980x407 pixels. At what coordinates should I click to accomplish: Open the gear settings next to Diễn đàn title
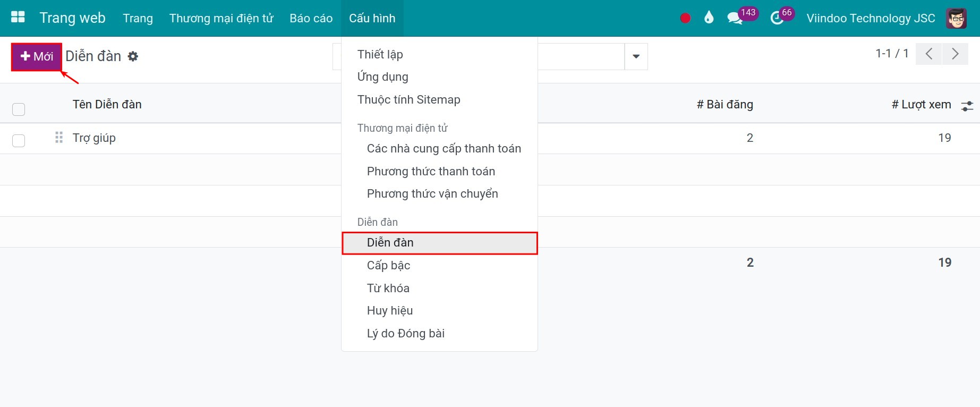coord(133,56)
